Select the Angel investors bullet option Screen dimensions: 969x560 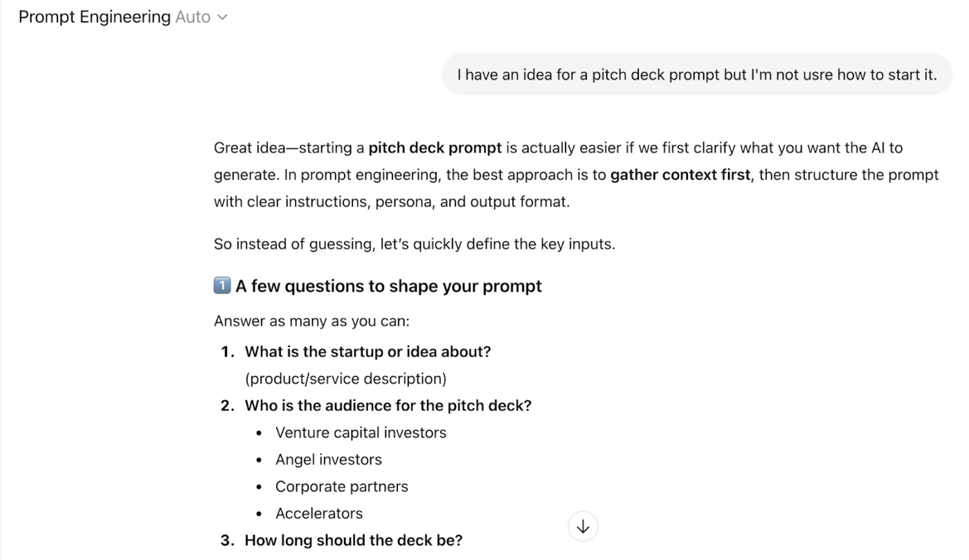coord(329,459)
